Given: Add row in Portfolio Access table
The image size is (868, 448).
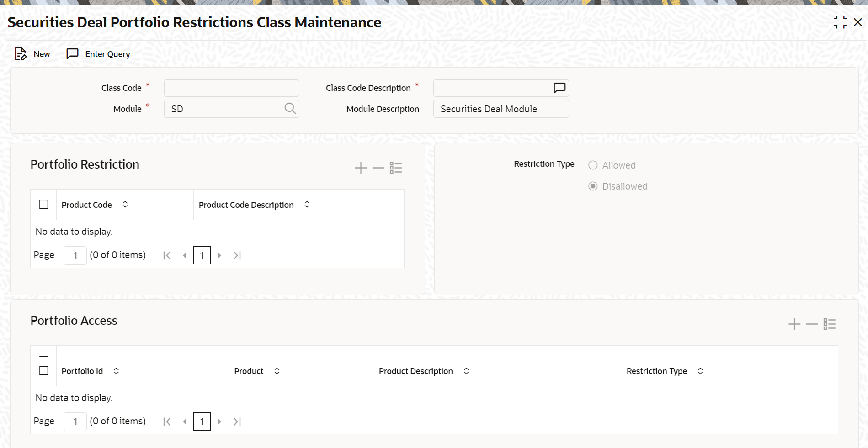Looking at the screenshot, I should [794, 324].
